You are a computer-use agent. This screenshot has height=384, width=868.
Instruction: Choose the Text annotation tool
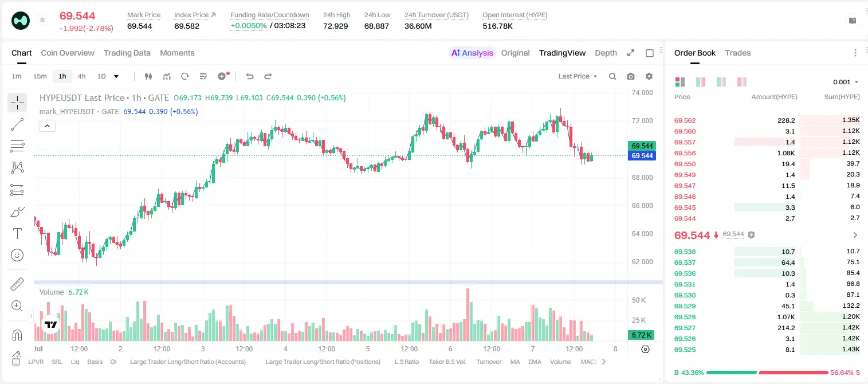(17, 233)
